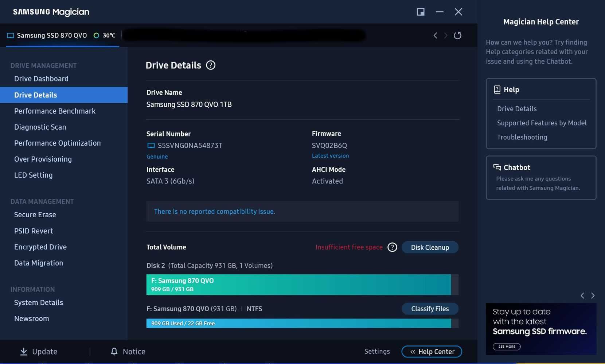This screenshot has width=605, height=364.
Task: Open Encrypted Drive
Action: pos(40,247)
